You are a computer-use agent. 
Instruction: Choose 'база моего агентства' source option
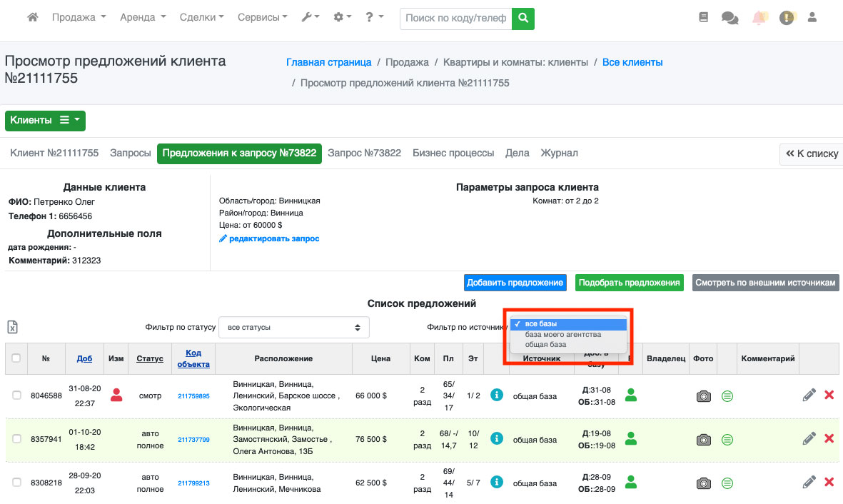(563, 334)
